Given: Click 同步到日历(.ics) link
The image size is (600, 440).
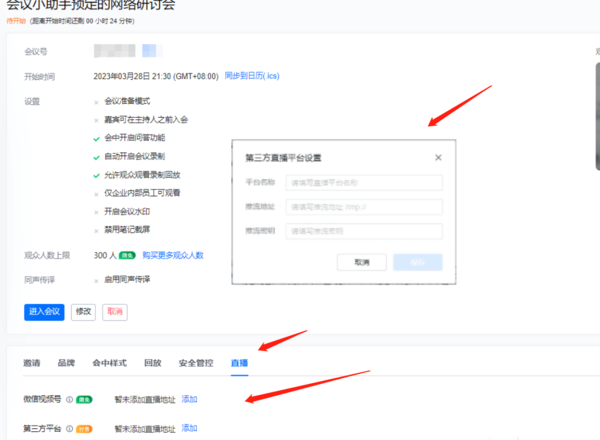Looking at the screenshot, I should (252, 76).
